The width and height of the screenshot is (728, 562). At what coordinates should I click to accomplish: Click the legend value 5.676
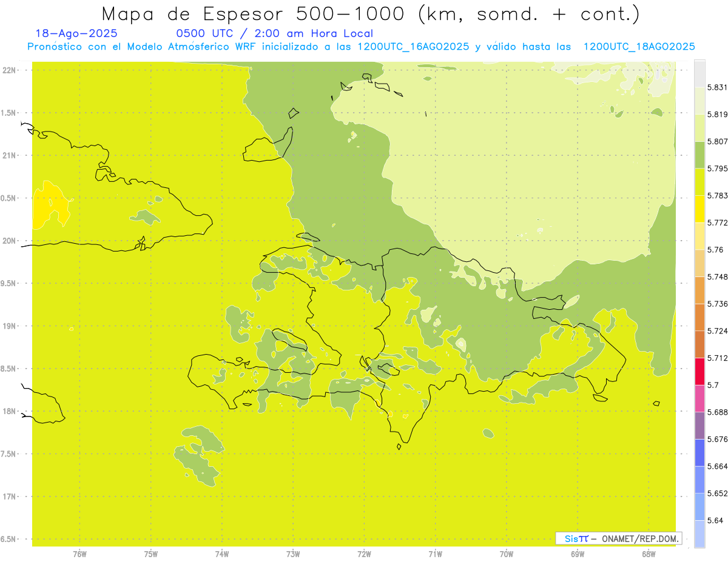point(717,439)
